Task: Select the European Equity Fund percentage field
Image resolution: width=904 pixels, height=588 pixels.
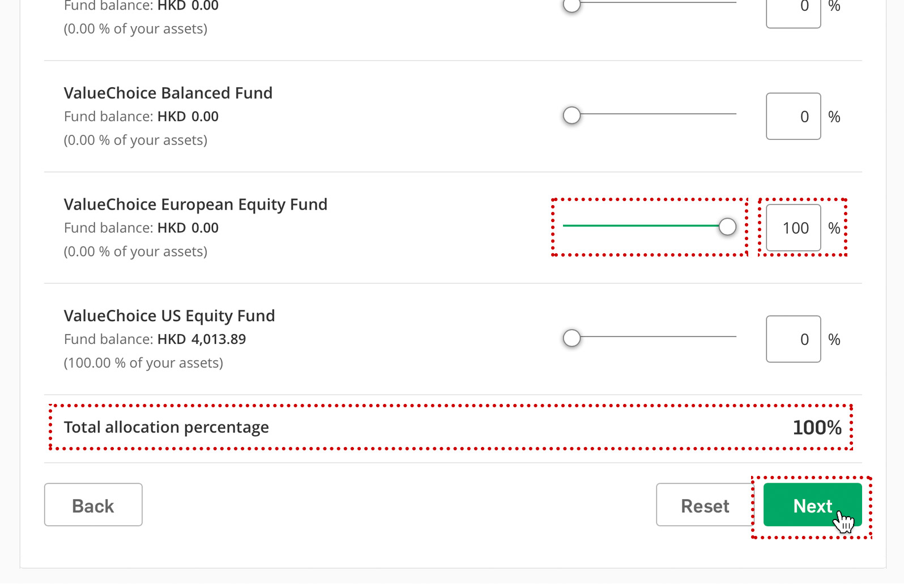Action: point(794,228)
